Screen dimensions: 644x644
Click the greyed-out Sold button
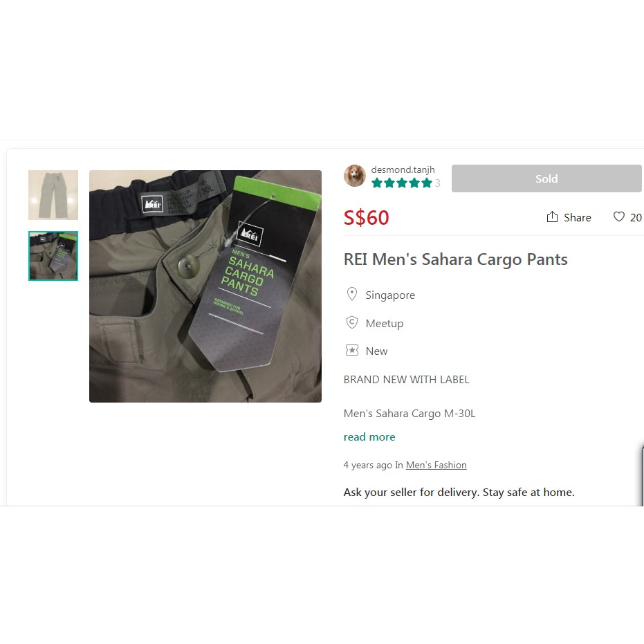(x=546, y=178)
